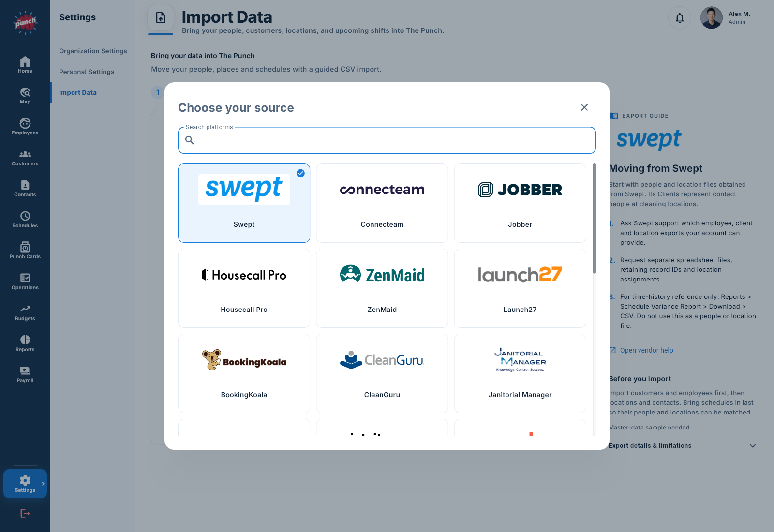774x532 pixels.
Task: Open Personal Settings menu item
Action: pos(87,72)
